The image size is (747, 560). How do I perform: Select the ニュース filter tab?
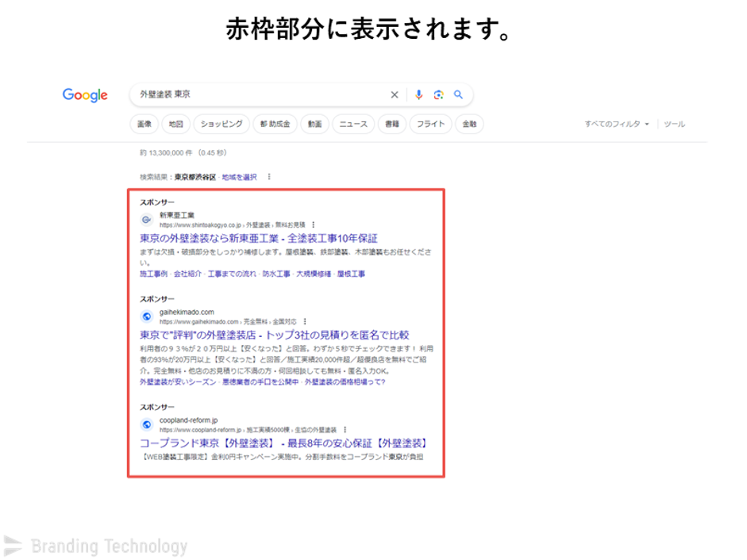coord(353,124)
